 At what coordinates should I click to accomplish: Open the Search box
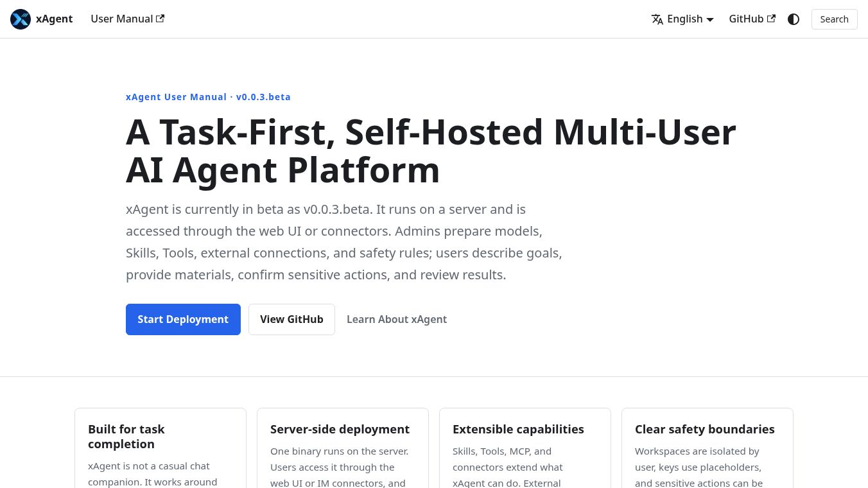pyautogui.click(x=835, y=19)
